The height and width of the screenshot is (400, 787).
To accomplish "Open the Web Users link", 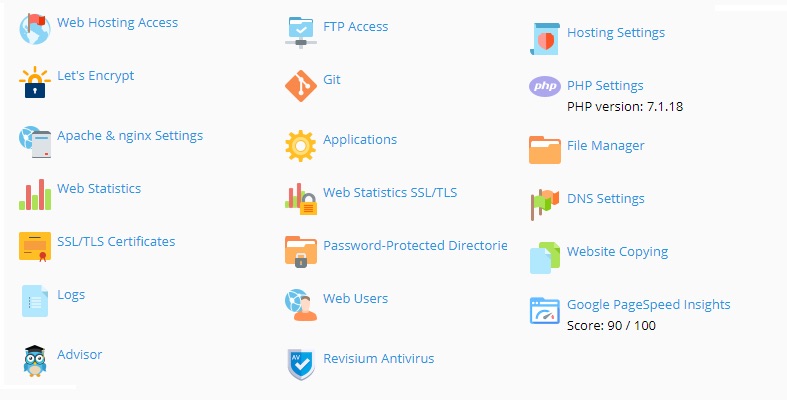I will tap(355, 299).
